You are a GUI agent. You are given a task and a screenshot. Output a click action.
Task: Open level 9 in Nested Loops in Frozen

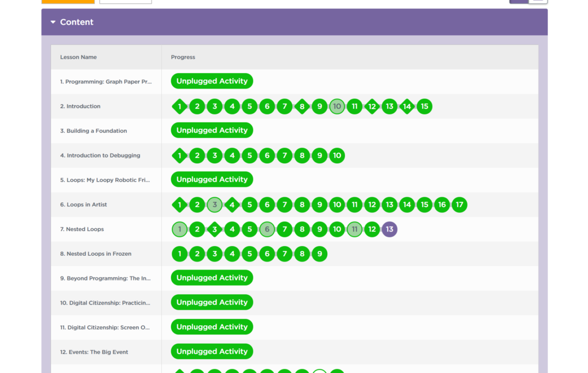click(x=319, y=254)
